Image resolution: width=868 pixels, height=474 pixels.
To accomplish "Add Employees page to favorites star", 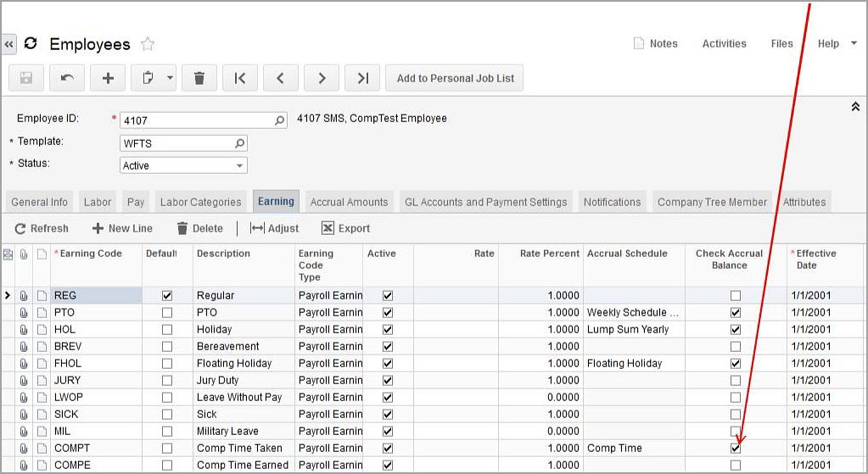I will point(148,44).
